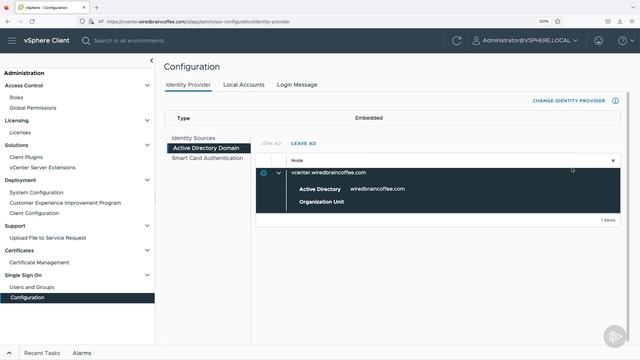This screenshot has width=640, height=360.
Task: Click the vSphere Client home title
Action: click(47, 40)
